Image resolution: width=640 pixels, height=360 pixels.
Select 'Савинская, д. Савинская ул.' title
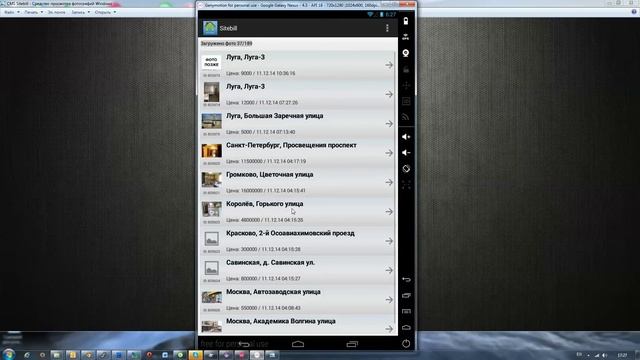click(x=270, y=263)
